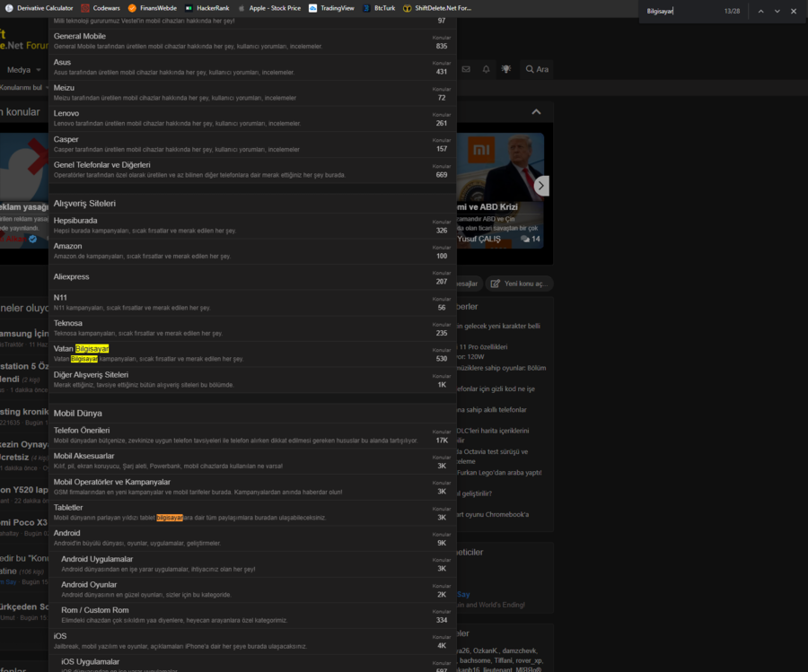The image size is (808, 672).
Task: Open the Alışveriş Siteleri category heading
Action: 84,204
